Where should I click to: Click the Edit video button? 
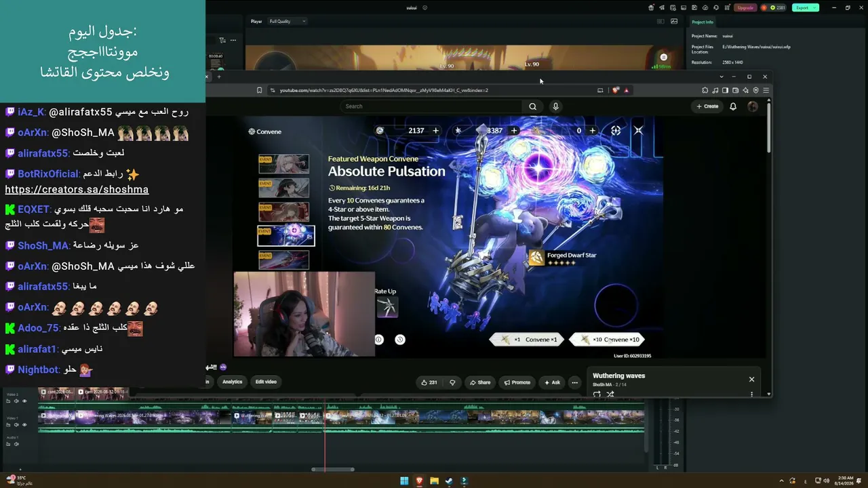(266, 382)
